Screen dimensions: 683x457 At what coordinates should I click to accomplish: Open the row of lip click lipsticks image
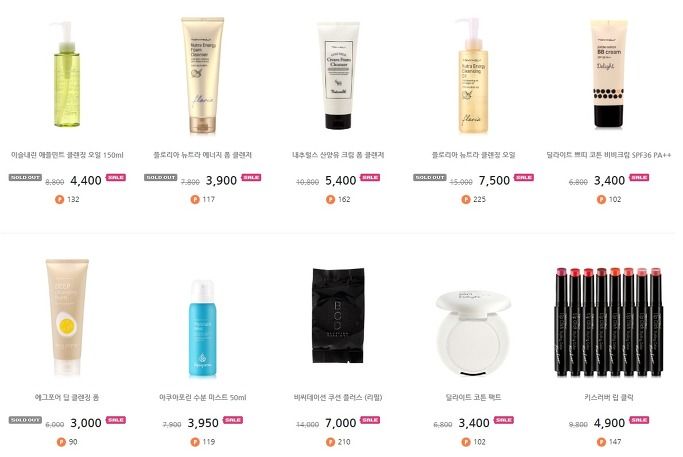(x=609, y=322)
